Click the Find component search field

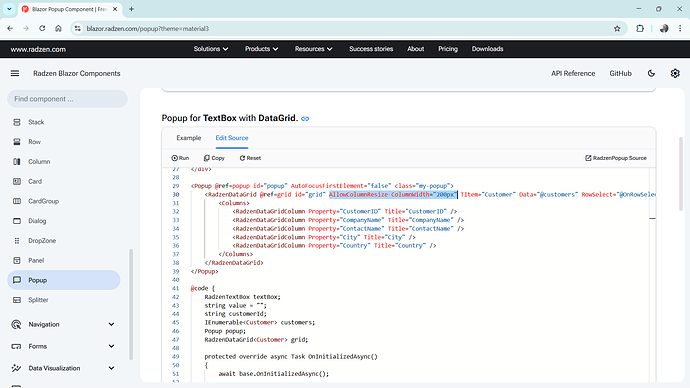click(x=67, y=99)
